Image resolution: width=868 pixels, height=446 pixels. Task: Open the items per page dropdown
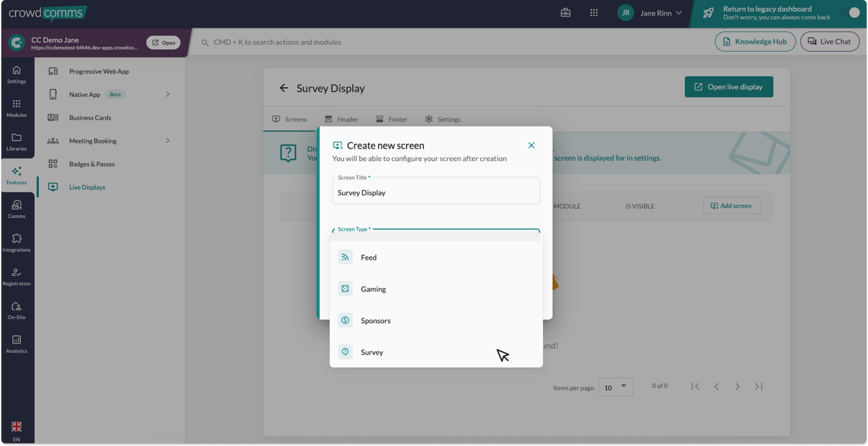tap(616, 387)
